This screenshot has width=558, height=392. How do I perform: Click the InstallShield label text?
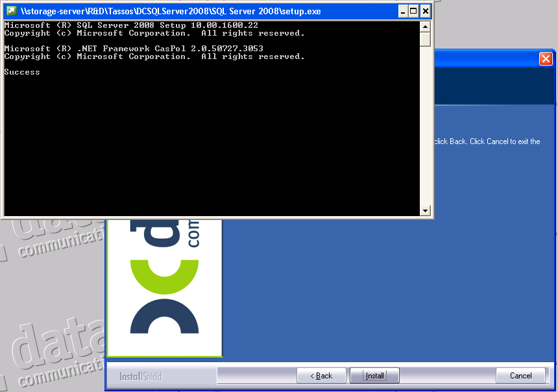(x=141, y=376)
